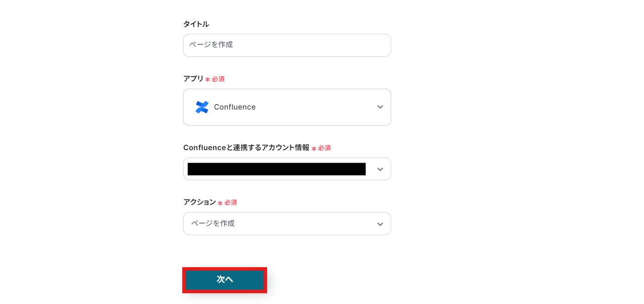Image resolution: width=644 pixels, height=304 pixels.
Task: Click ページを作成 text in アクション selector
Action: (x=213, y=224)
